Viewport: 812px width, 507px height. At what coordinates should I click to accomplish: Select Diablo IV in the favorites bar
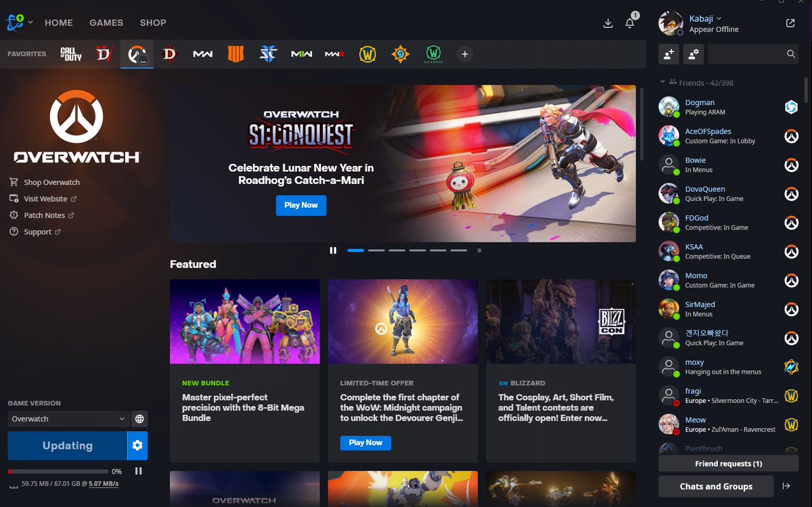(103, 53)
